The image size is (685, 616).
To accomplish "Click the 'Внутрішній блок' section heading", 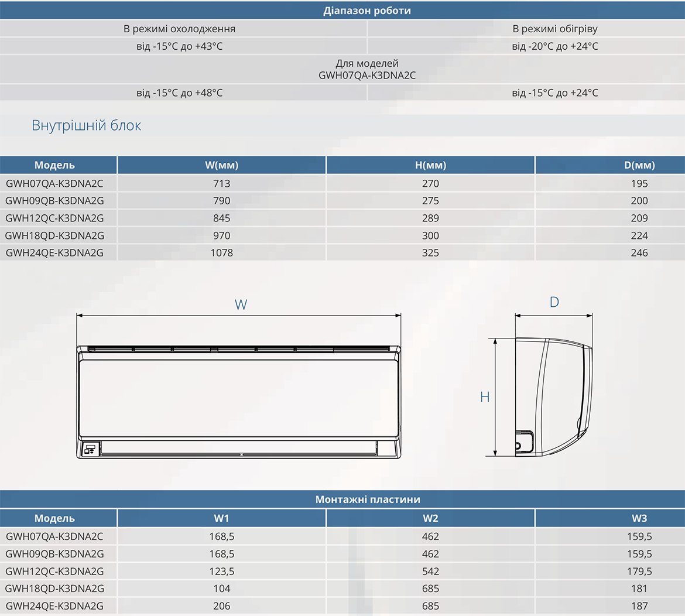I will click(x=87, y=125).
